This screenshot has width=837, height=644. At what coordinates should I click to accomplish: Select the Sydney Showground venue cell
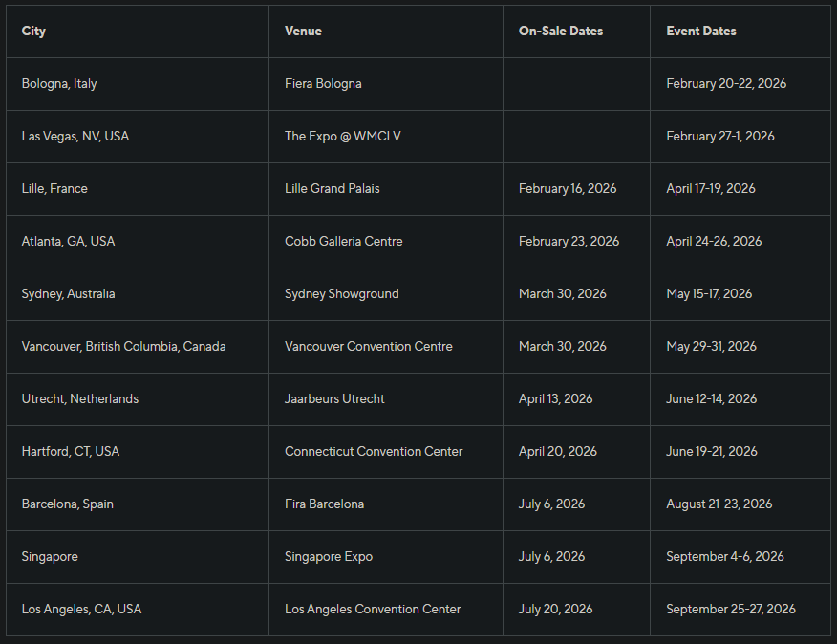pos(342,293)
